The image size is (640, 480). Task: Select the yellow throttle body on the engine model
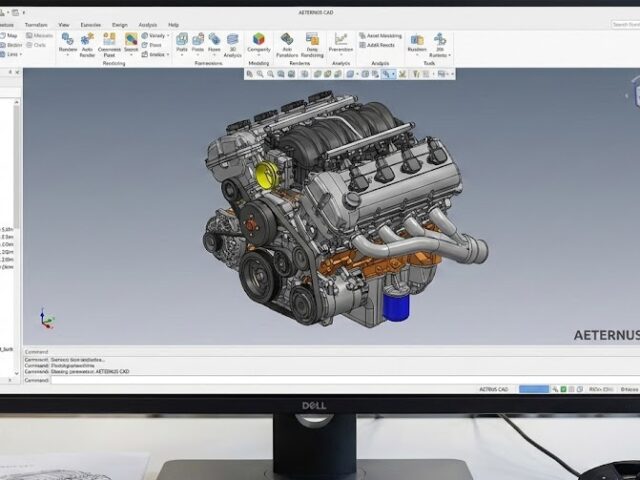click(x=267, y=175)
